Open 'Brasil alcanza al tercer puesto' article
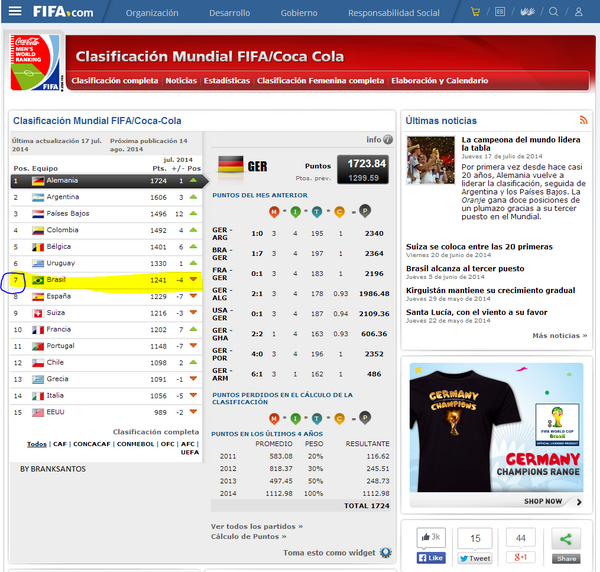The width and height of the screenshot is (600, 572). 465,269
